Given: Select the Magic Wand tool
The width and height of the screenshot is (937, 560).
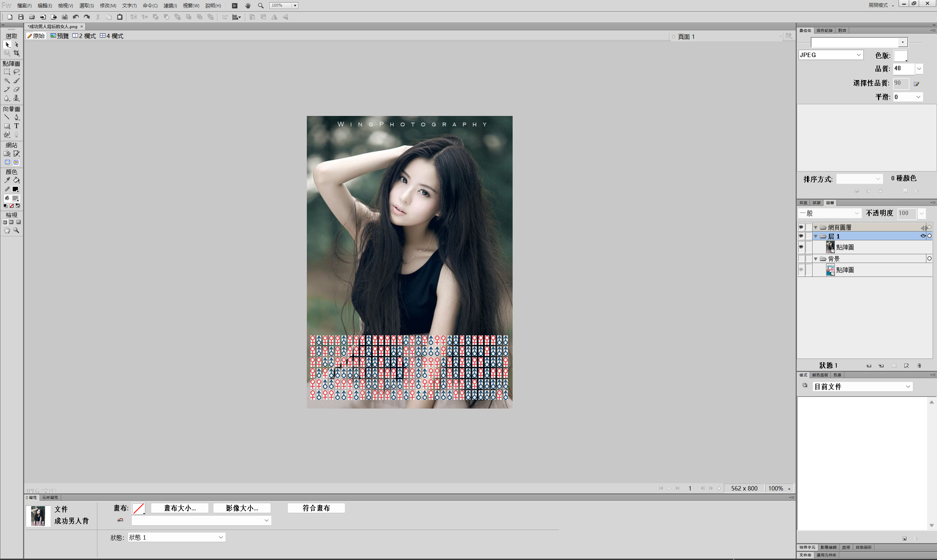Looking at the screenshot, I should pos(7,80).
